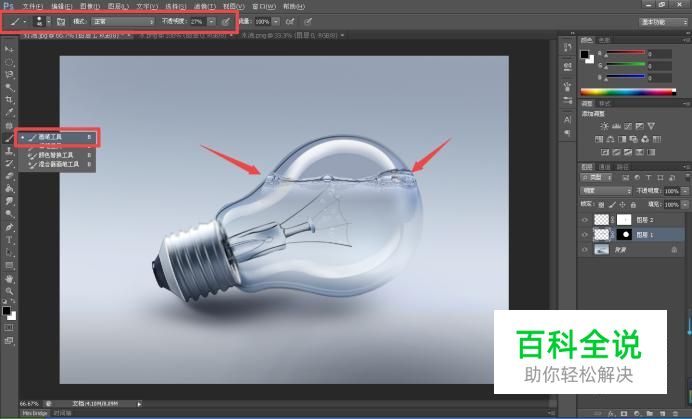Switch to the 通道 Channels tab

(x=604, y=167)
